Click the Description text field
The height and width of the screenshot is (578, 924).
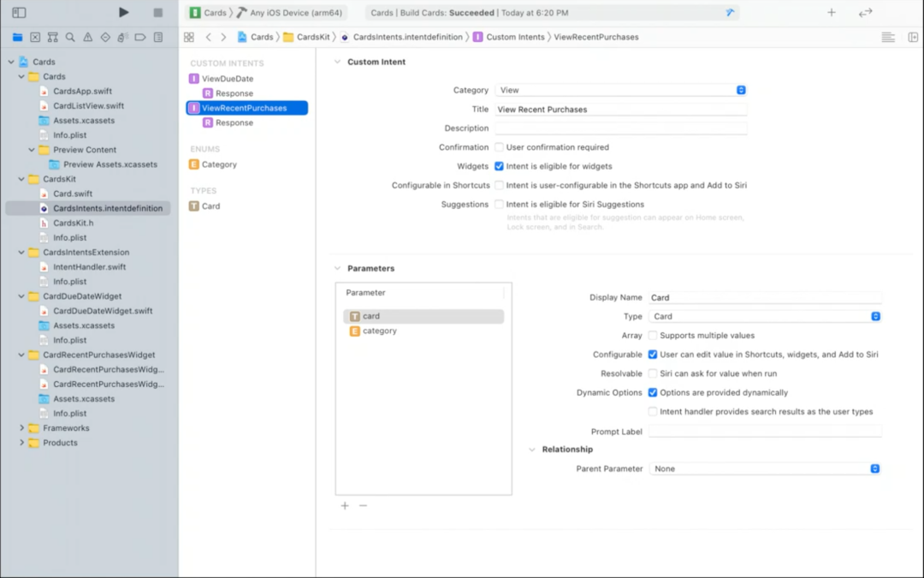pyautogui.click(x=621, y=128)
